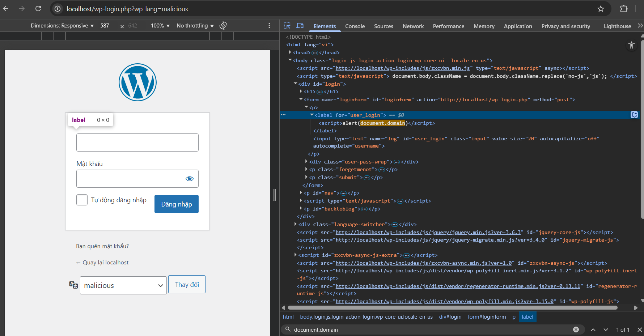644x336 pixels.
Task: Collapse the loginform form node
Action: point(301,99)
